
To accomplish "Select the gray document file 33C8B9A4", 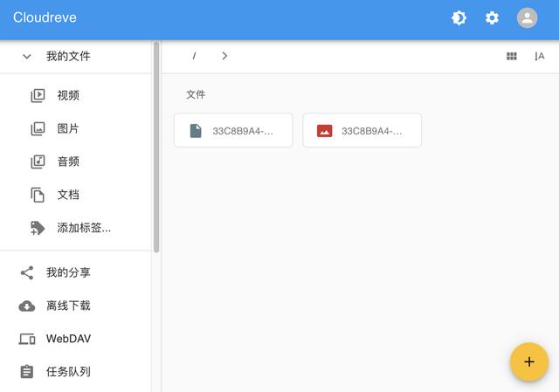I will click(233, 130).
